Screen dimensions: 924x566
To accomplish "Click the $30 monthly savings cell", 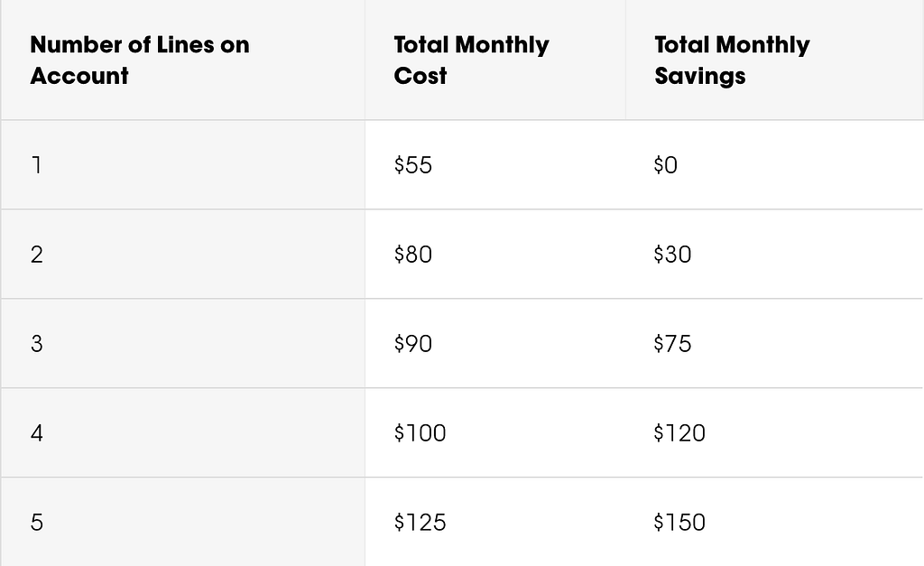I will click(774, 254).
